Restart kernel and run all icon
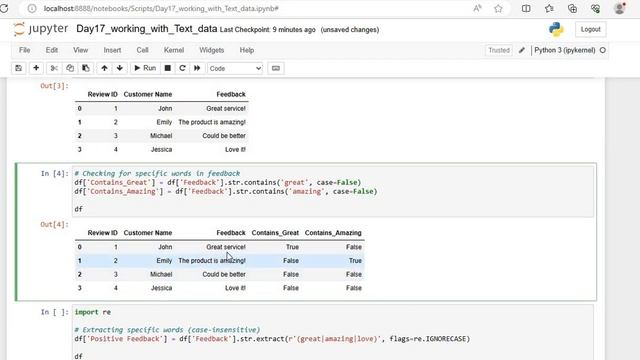640x360 pixels. [x=197, y=68]
